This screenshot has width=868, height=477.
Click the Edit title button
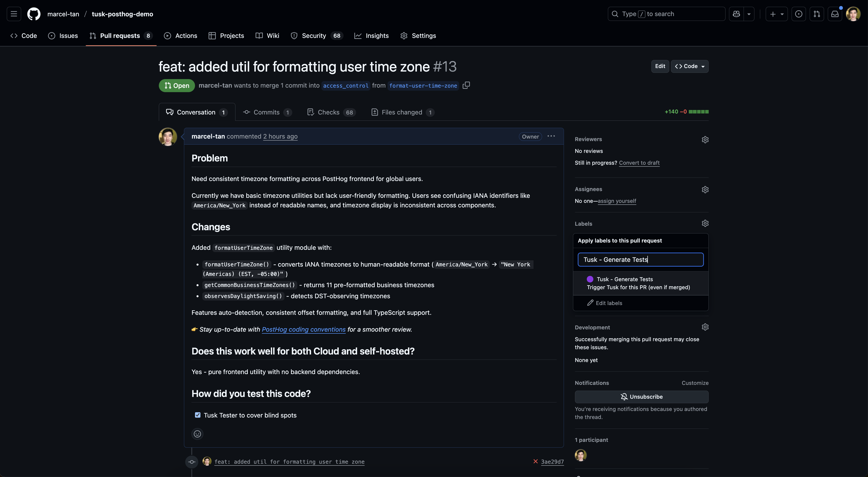(x=660, y=66)
